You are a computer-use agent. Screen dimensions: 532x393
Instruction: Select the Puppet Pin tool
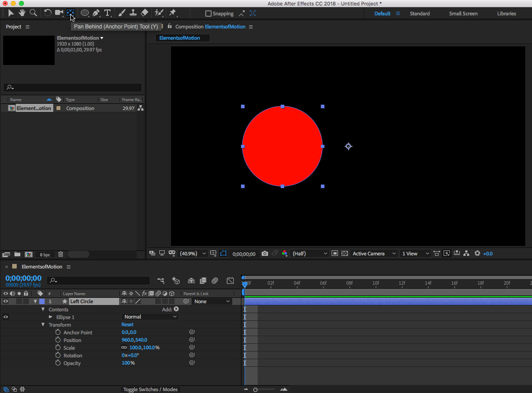pos(173,13)
